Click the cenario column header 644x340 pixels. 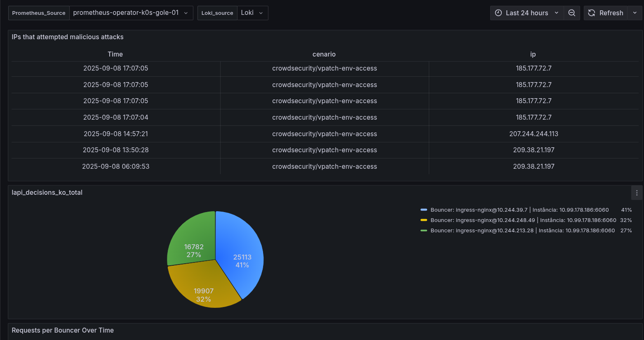click(324, 54)
